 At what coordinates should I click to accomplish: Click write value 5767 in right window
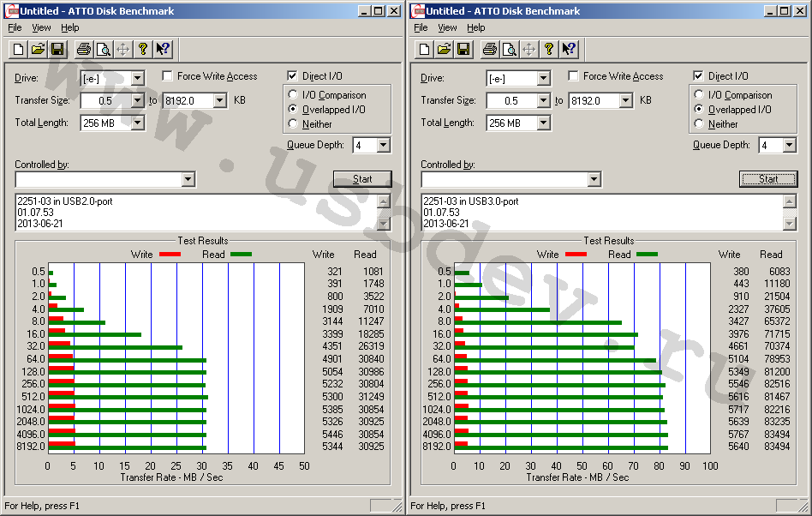[738, 435]
